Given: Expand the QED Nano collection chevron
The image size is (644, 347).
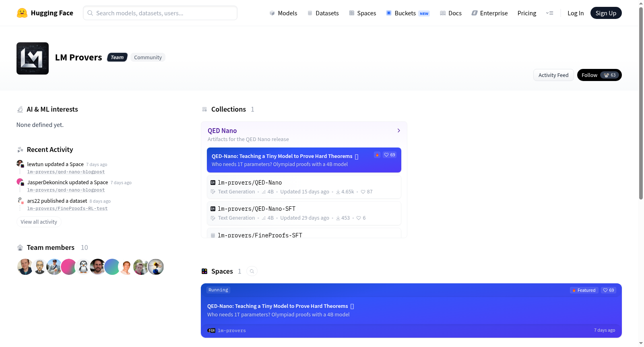Looking at the screenshot, I should (x=398, y=131).
